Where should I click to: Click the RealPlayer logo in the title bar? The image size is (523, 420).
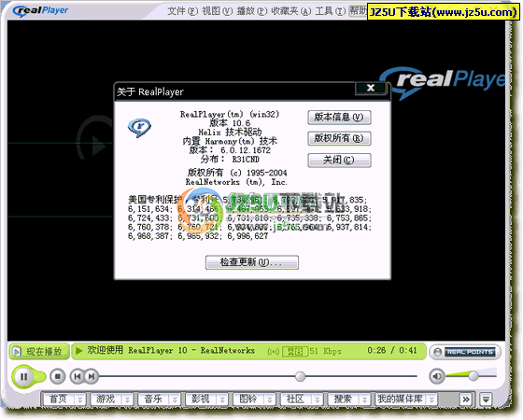click(x=40, y=11)
